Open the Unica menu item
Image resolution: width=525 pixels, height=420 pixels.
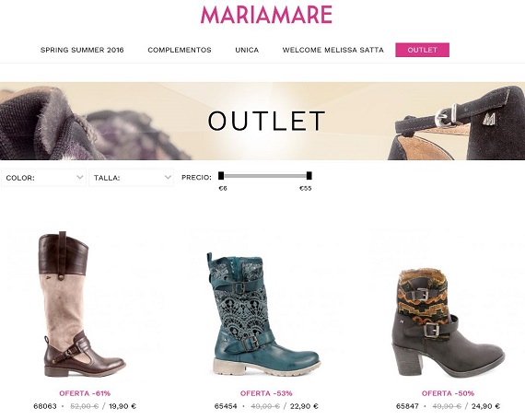click(247, 50)
